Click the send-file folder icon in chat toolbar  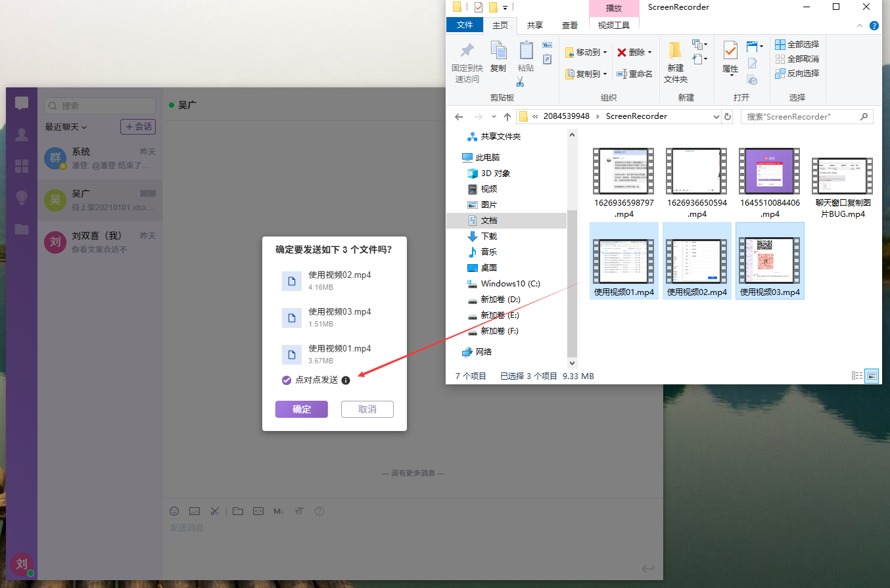(x=237, y=510)
